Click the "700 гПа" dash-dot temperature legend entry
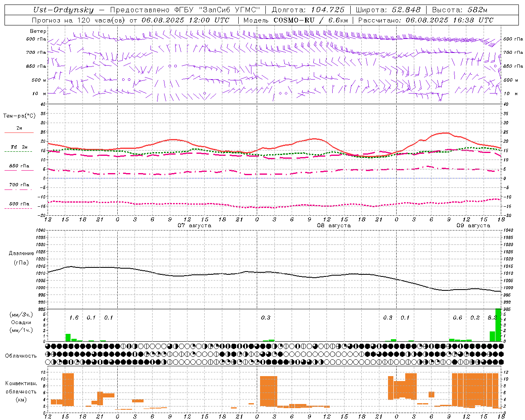Viewport: 525px width, 420px height. click(x=20, y=185)
